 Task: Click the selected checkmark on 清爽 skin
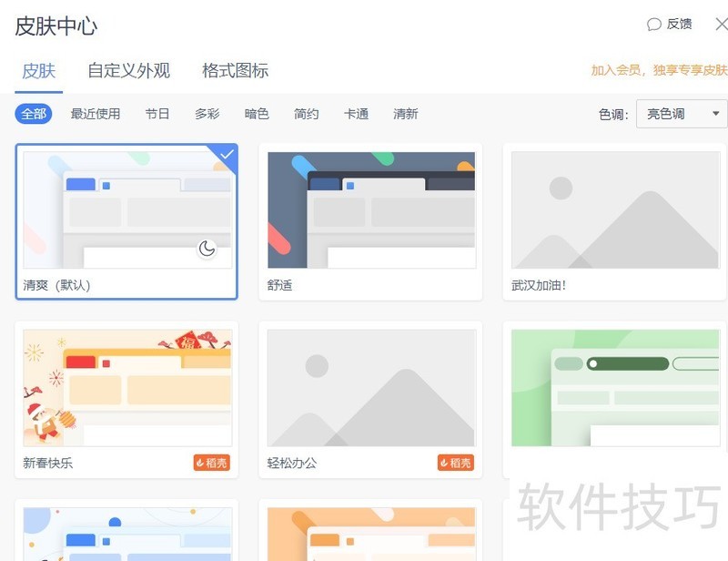226,154
